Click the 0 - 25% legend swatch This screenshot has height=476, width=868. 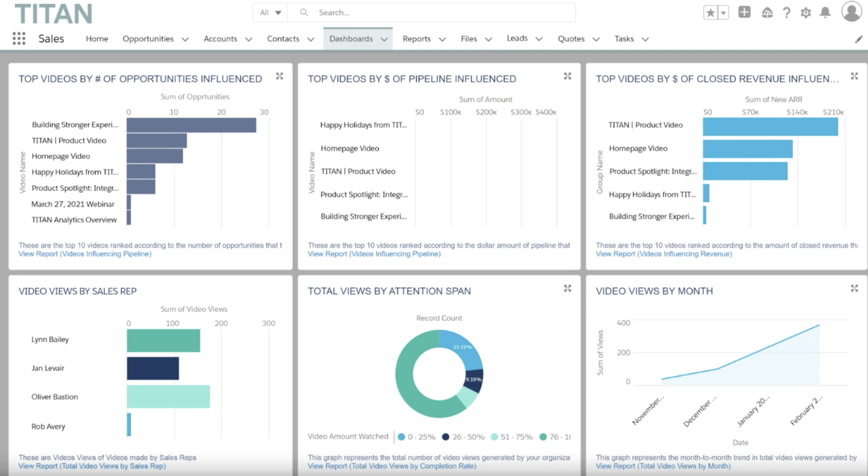401,437
